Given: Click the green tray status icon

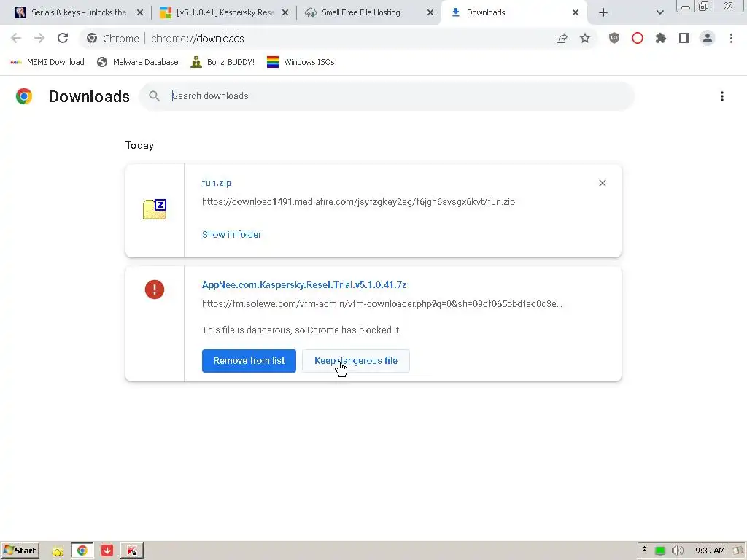Looking at the screenshot, I should [659, 551].
